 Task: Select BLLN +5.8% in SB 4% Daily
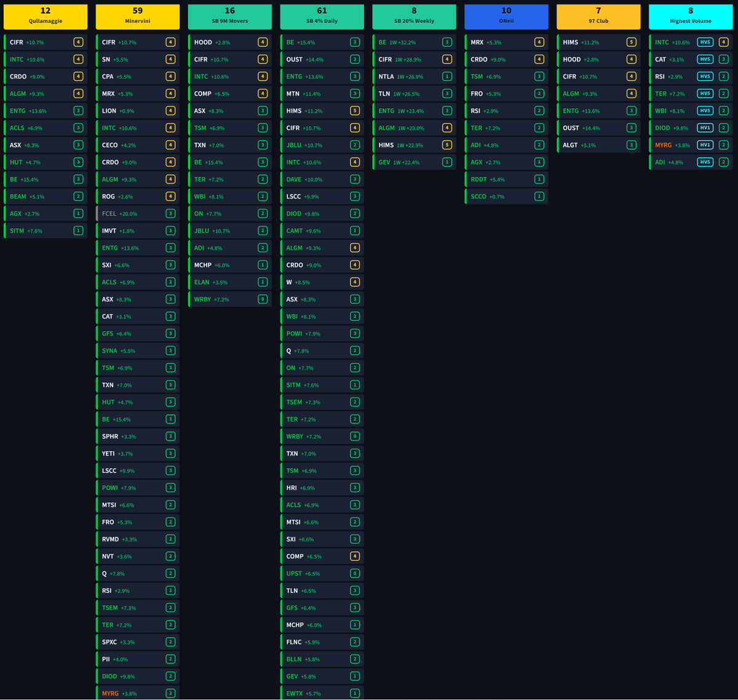(322, 659)
